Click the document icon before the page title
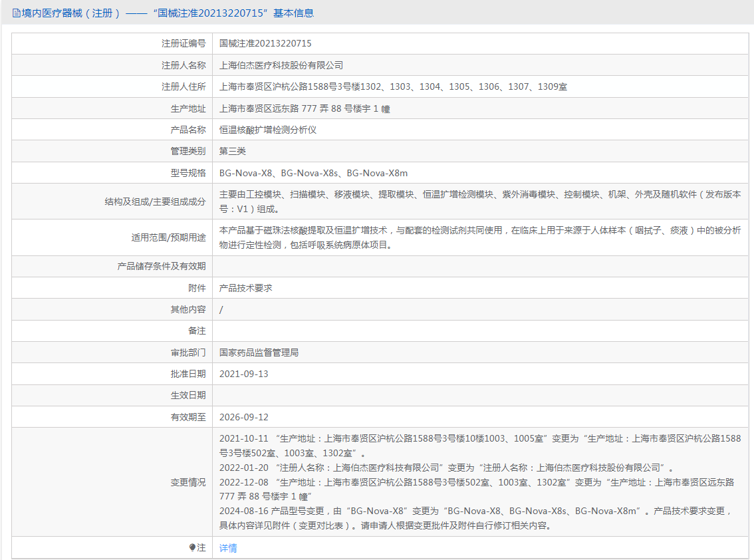Viewport: 754px width, 560px height. pos(17,13)
